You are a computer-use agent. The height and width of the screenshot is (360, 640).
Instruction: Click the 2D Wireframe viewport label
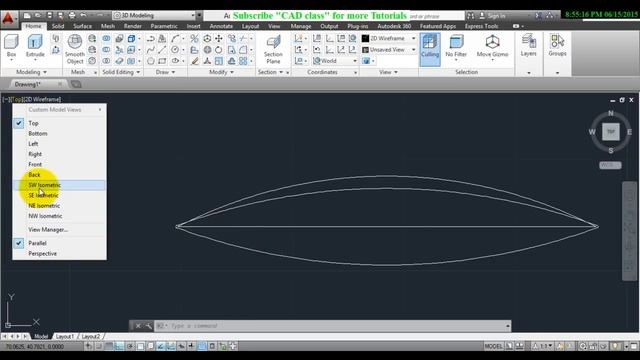click(x=42, y=99)
